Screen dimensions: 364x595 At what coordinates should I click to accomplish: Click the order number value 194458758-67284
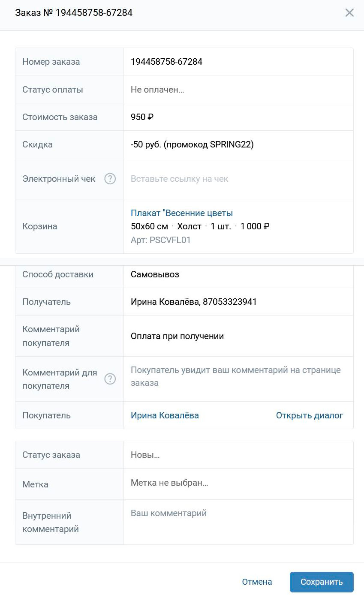click(166, 62)
